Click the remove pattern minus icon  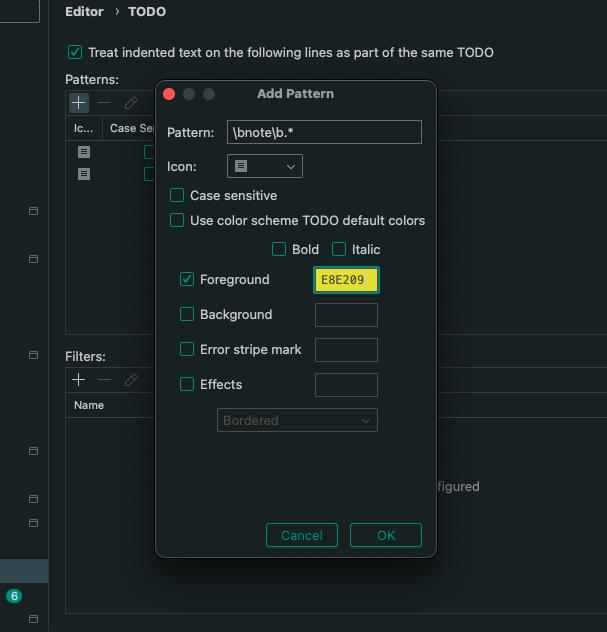click(104, 103)
